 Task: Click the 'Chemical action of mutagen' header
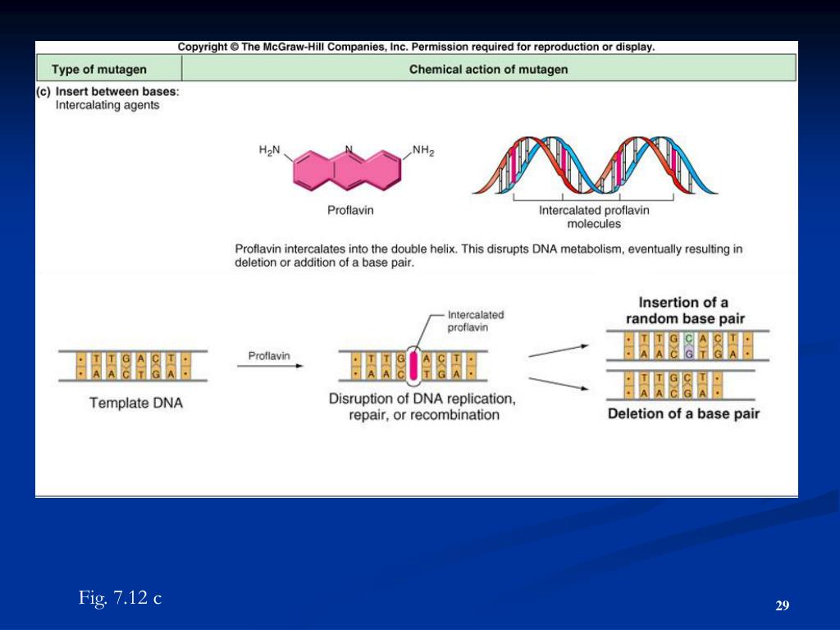pyautogui.click(x=489, y=69)
